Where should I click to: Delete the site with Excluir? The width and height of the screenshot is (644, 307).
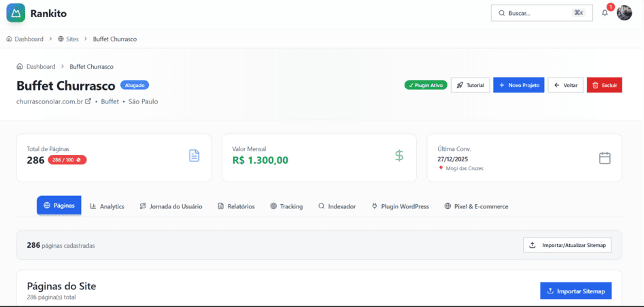pos(605,85)
